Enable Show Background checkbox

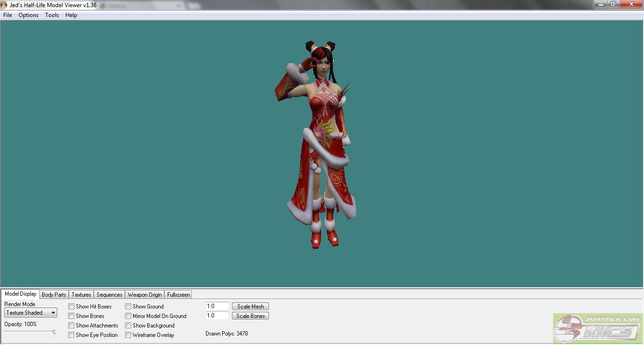128,326
